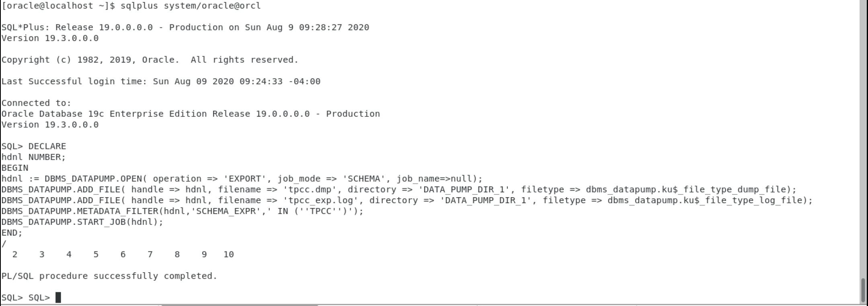Click 'DBMS_DATAPUMP.START_JOB(hdnl);' line
Image resolution: width=868 pixels, height=306 pixels.
pos(82,222)
